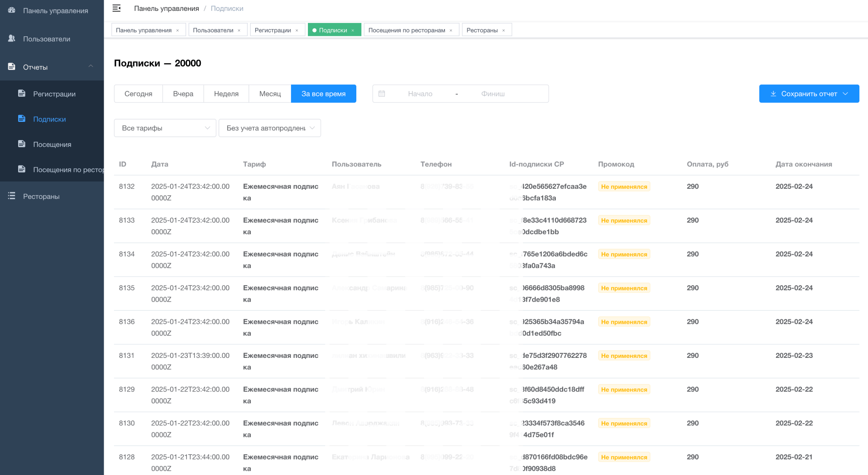Switch to the Пользователи tab
The width and height of the screenshot is (868, 475).
coord(213,30)
